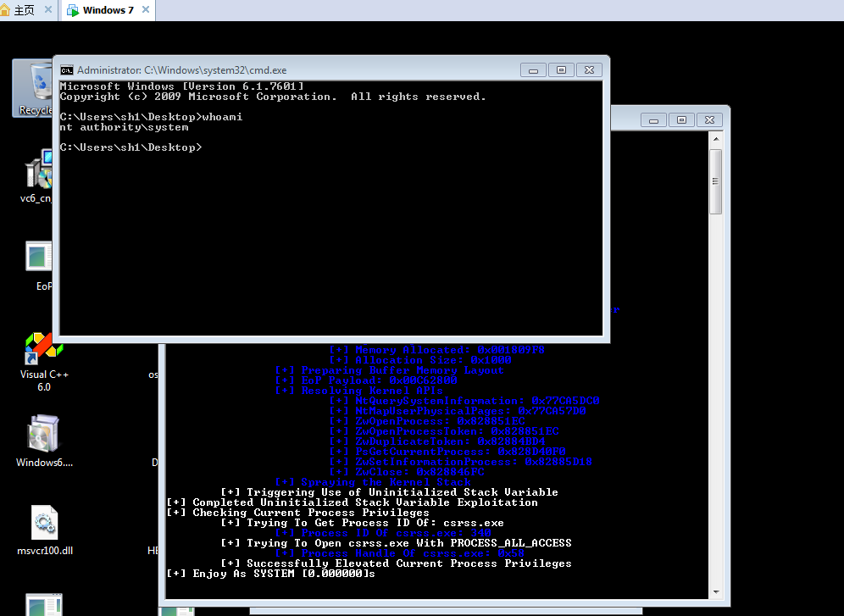Click the 'Resolving Kernel APIs' line
This screenshot has width=844, height=616.
(x=359, y=391)
